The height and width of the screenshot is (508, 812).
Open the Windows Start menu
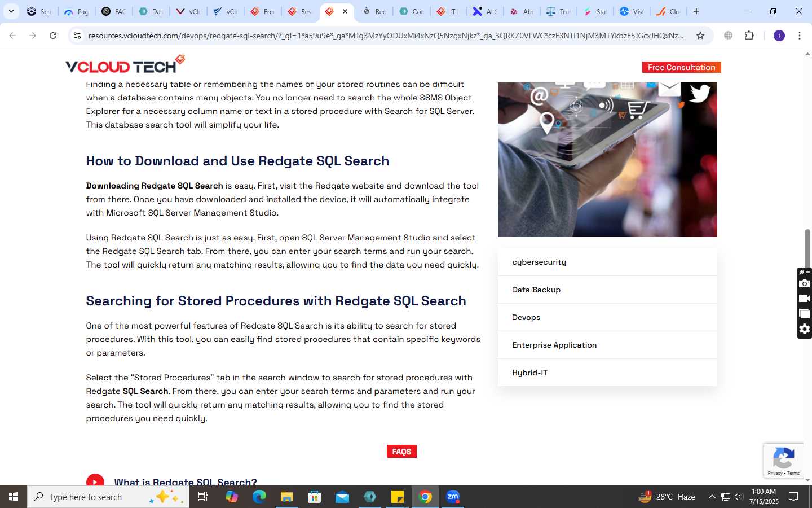14,497
